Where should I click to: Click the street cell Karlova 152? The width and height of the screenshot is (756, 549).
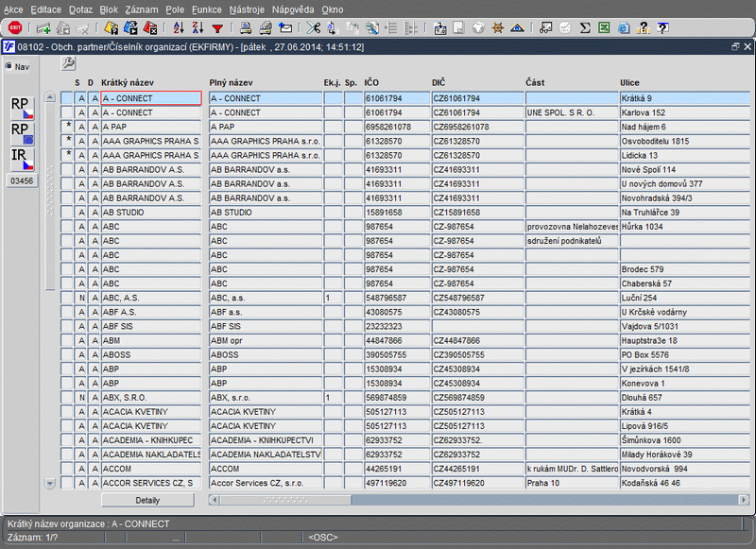[x=684, y=112]
